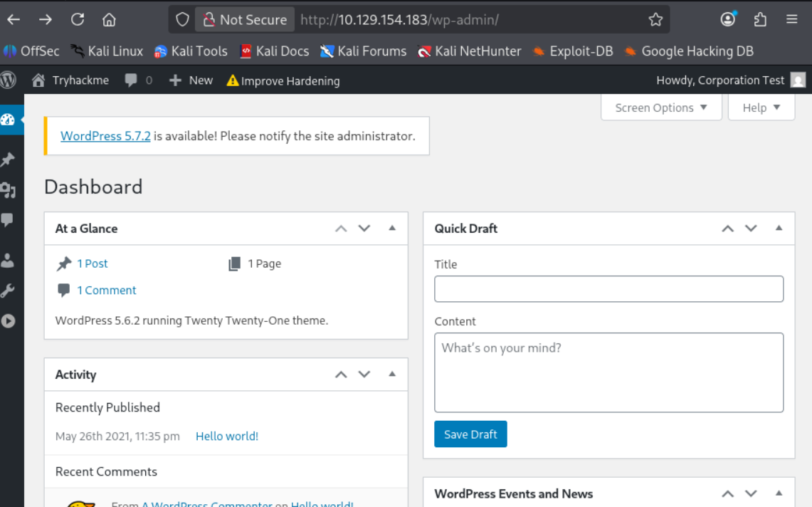
Task: Click the browser forward arrow
Action: coord(46,20)
